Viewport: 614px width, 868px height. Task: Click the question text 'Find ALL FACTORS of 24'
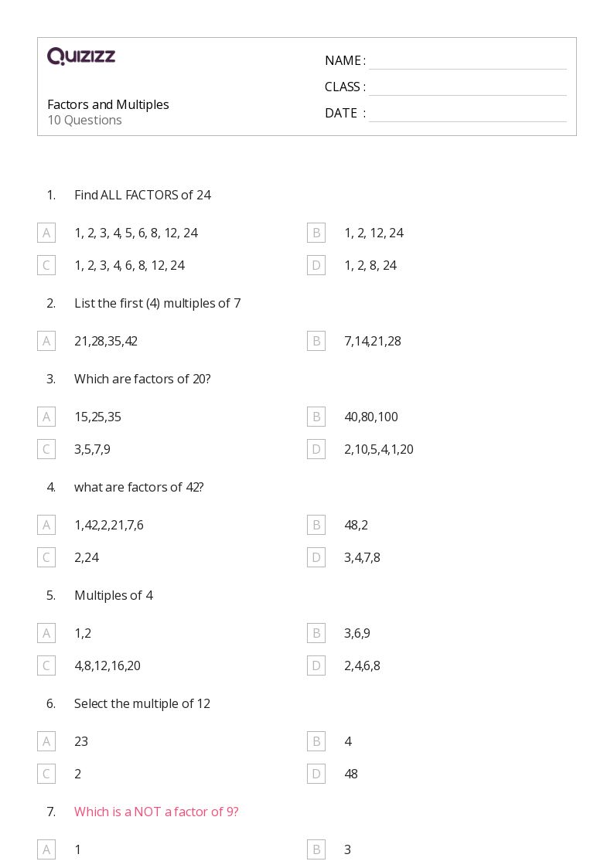pos(142,195)
